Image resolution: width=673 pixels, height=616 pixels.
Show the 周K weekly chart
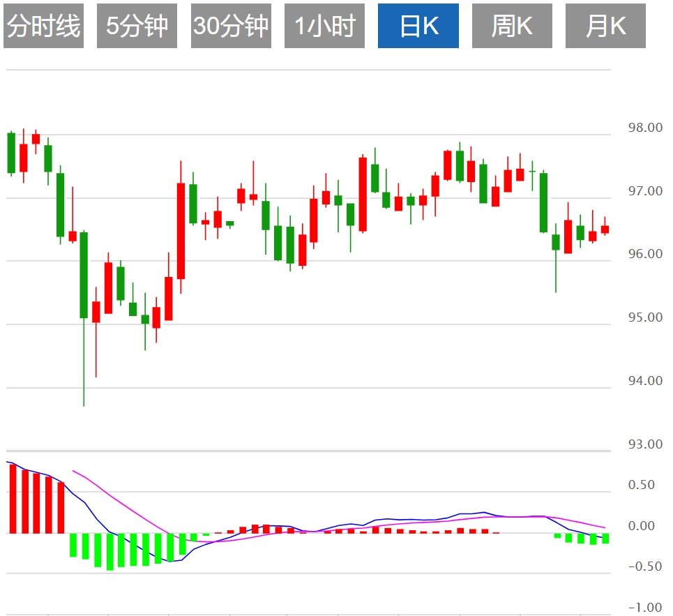(x=512, y=27)
